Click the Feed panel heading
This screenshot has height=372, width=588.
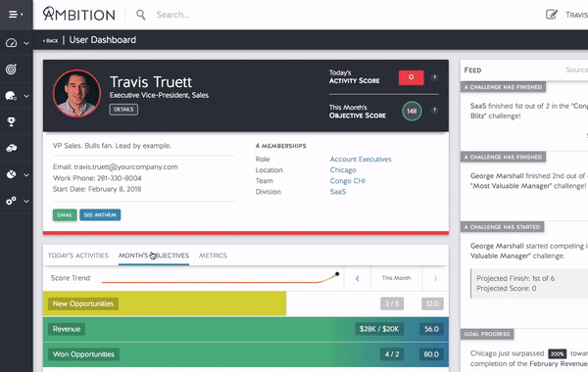click(x=472, y=70)
